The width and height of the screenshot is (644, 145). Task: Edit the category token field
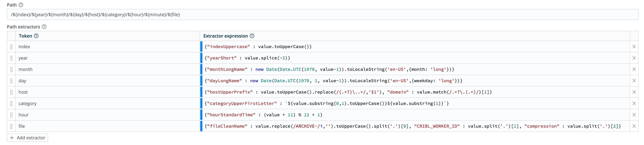click(108, 103)
